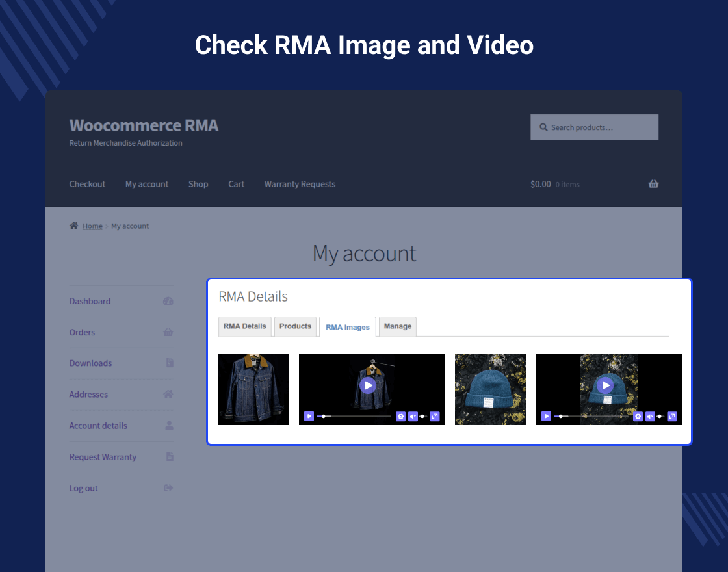The height and width of the screenshot is (572, 728).
Task: Toggle mute on beanie video
Action: coord(650,417)
